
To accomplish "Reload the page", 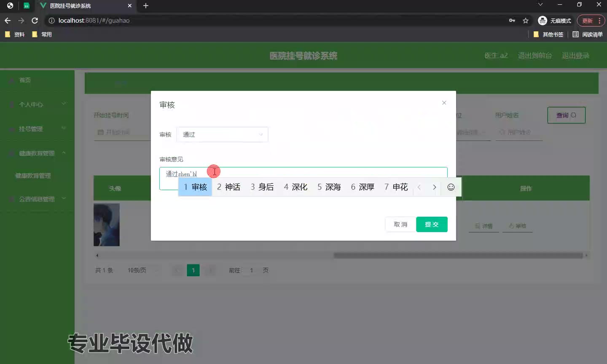I will click(x=35, y=20).
